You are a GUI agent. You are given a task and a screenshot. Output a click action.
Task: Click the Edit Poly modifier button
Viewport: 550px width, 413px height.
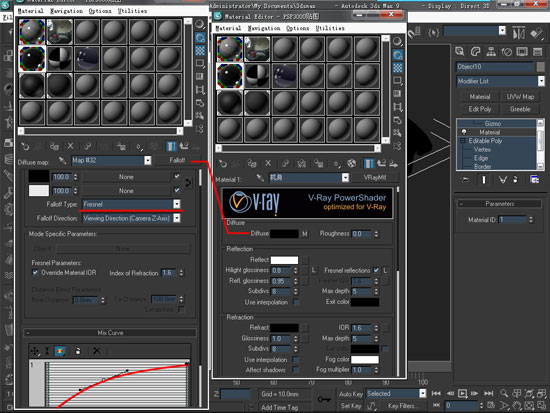point(479,109)
